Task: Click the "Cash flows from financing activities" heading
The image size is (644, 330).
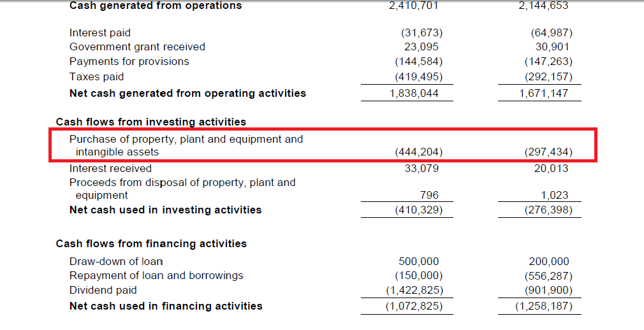Action: point(151,243)
